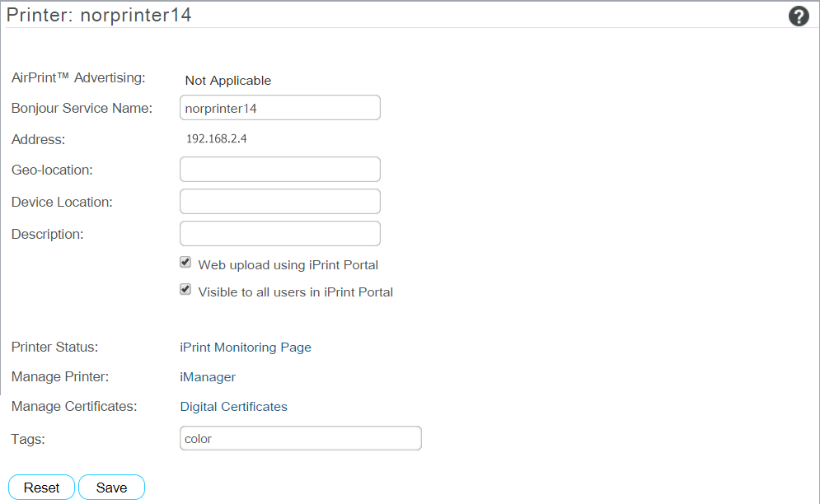
Task: Click the Bonjour Service Name field
Action: (x=279, y=108)
